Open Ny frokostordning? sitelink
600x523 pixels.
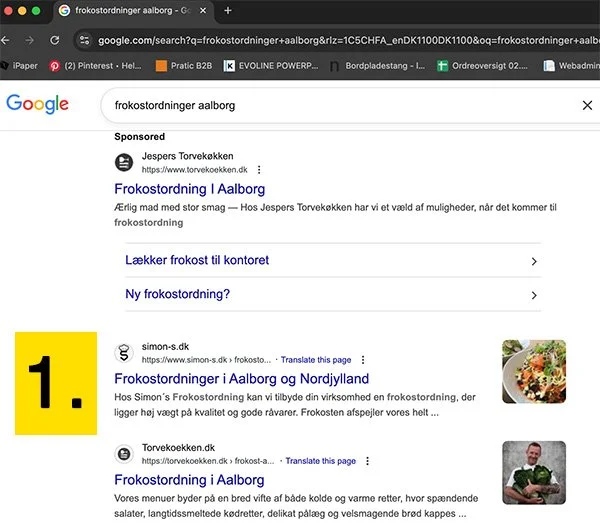(178, 294)
